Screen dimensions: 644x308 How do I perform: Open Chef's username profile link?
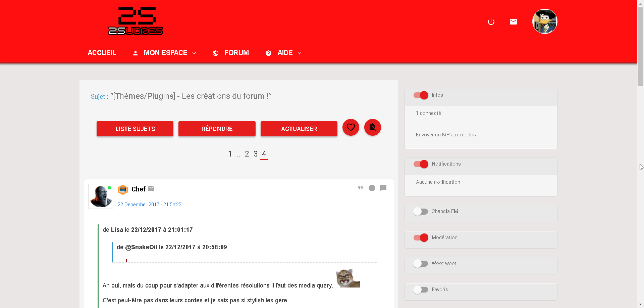click(x=139, y=189)
